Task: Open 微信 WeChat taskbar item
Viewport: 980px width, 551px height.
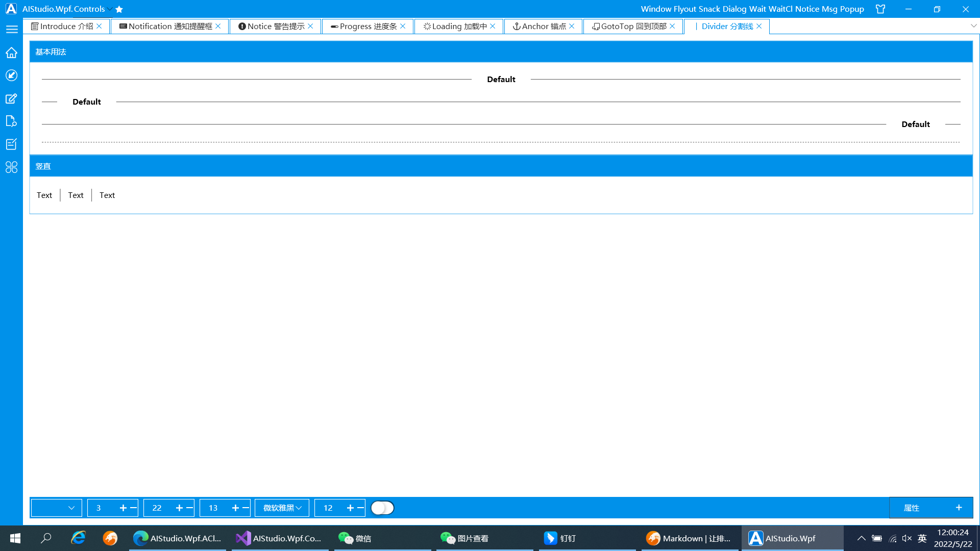Action: point(382,538)
